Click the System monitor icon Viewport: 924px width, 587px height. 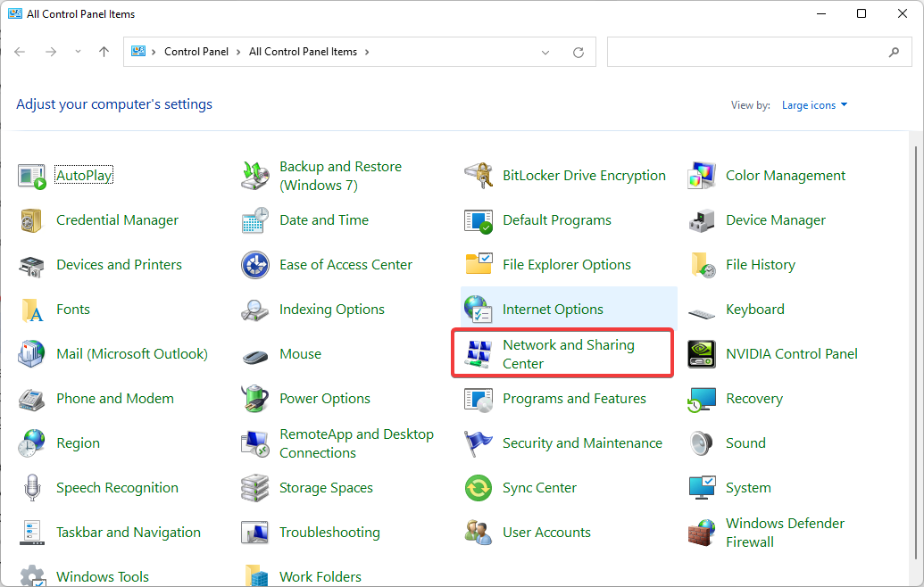702,488
